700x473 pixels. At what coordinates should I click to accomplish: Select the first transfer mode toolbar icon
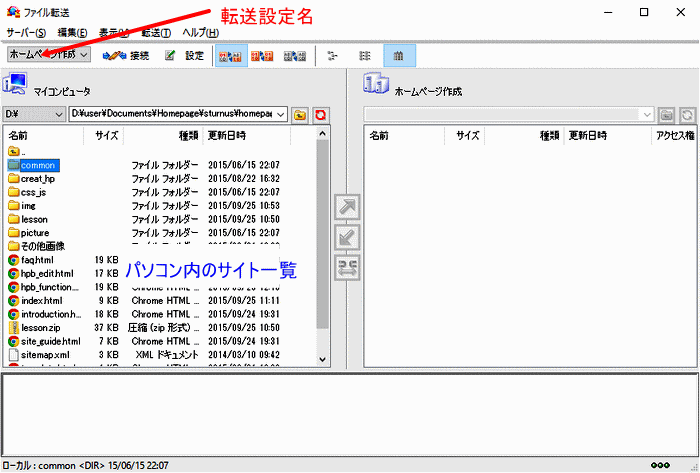point(229,55)
